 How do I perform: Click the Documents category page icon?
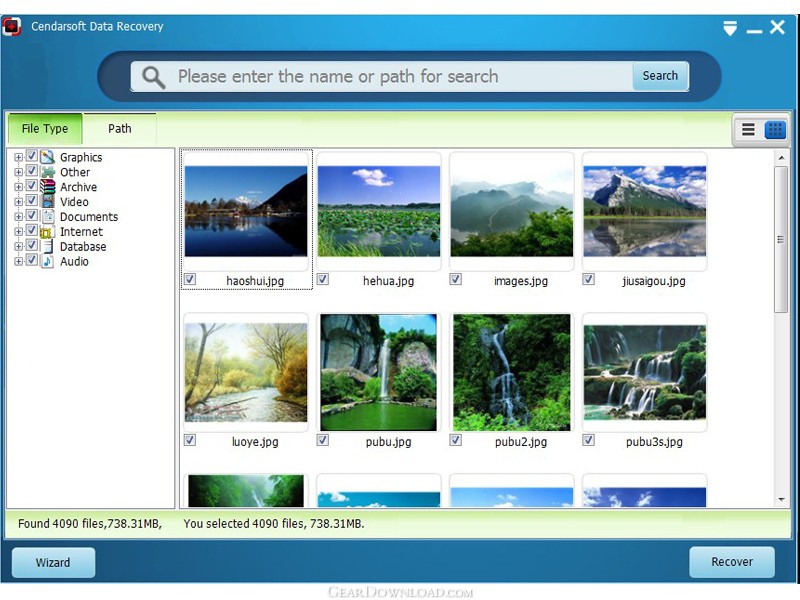[47, 216]
